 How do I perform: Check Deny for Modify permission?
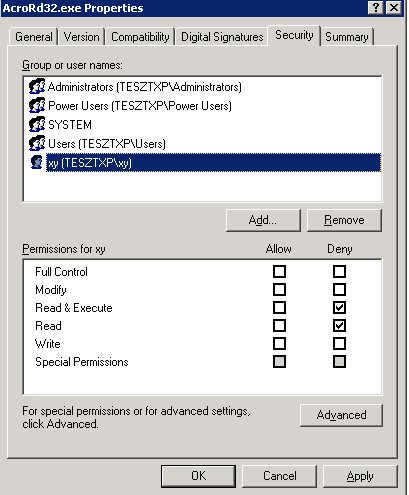click(x=339, y=289)
